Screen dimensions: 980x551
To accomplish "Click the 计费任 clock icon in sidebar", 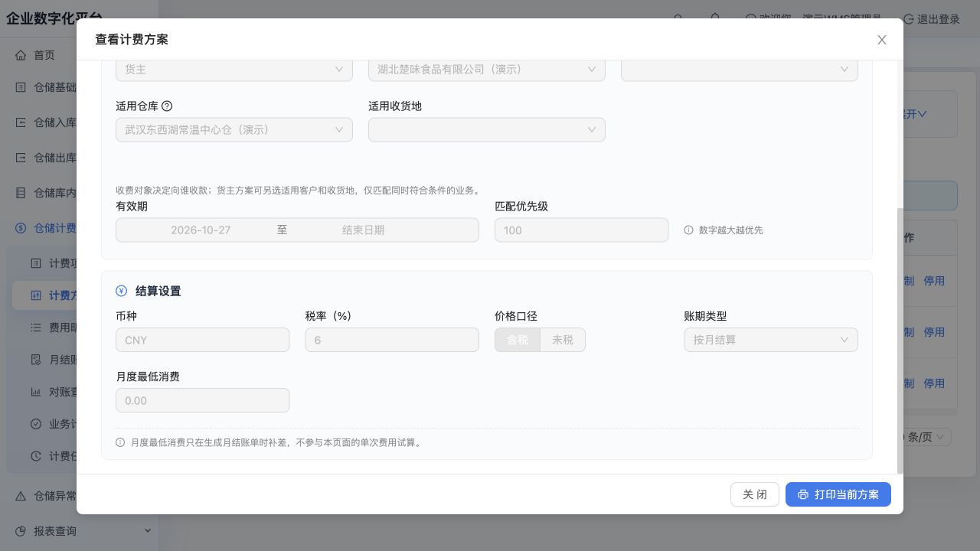I will [36, 456].
